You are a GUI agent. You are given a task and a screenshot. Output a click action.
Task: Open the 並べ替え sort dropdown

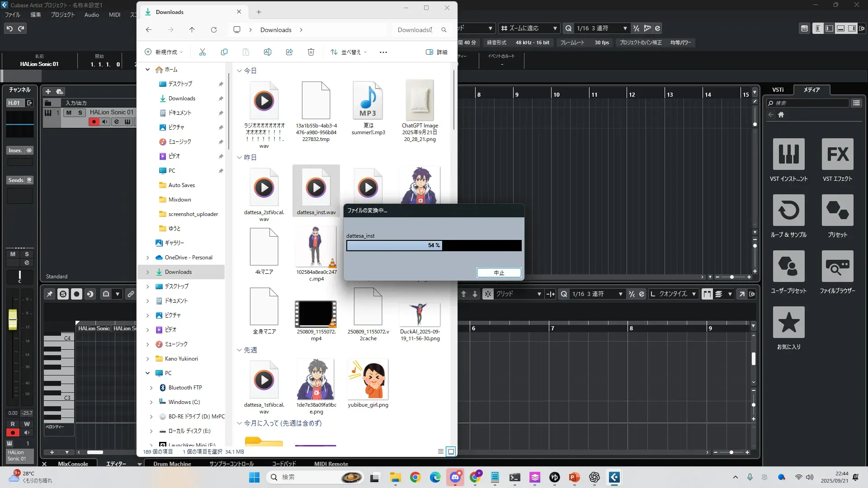349,52
